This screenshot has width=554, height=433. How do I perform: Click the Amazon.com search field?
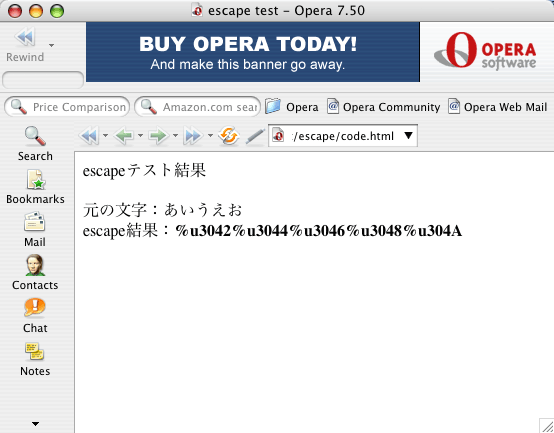tap(198, 107)
